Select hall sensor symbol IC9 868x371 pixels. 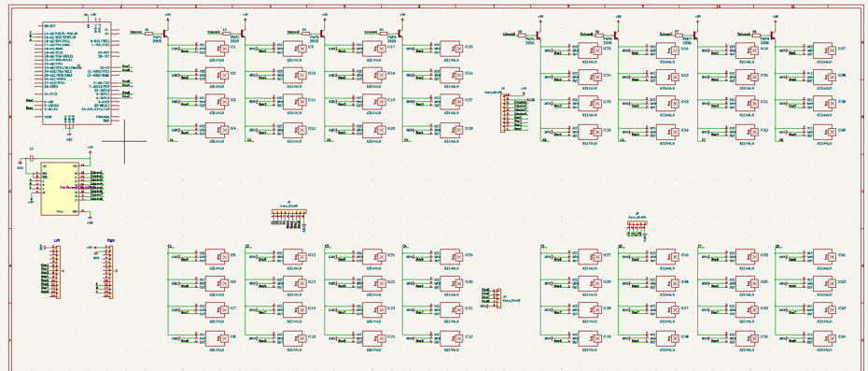294,49
